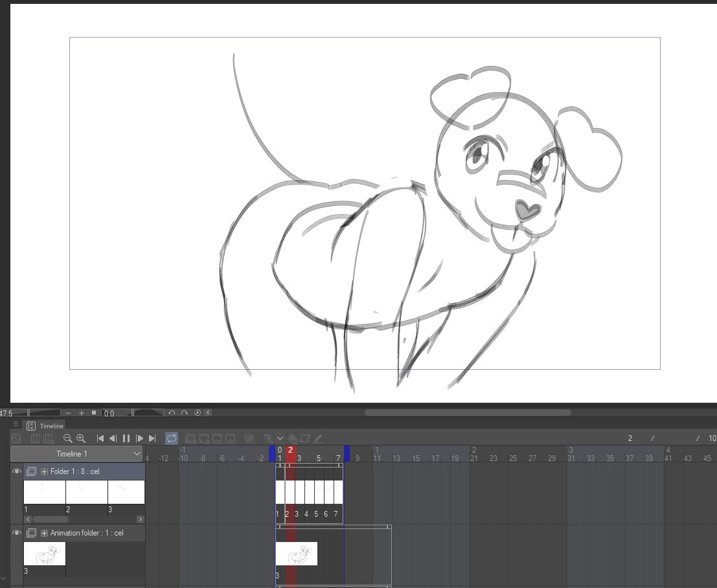717x588 pixels.
Task: Select Animation folder dog sketch thumbnail
Action: click(45, 554)
